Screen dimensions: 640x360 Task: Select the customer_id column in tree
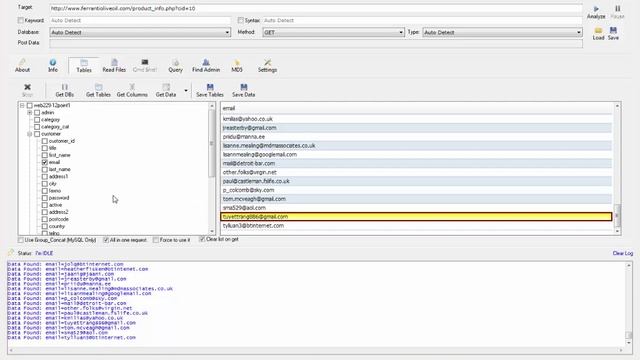[x=62, y=141]
